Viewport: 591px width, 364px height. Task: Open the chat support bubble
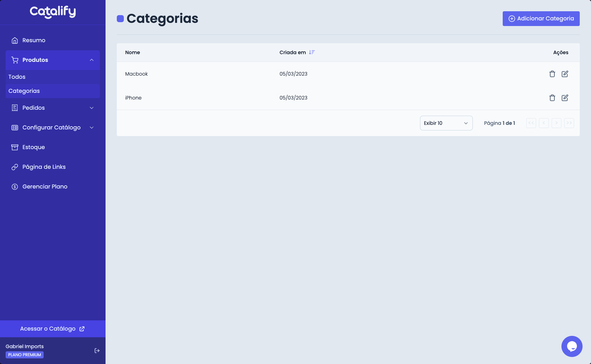click(x=572, y=346)
